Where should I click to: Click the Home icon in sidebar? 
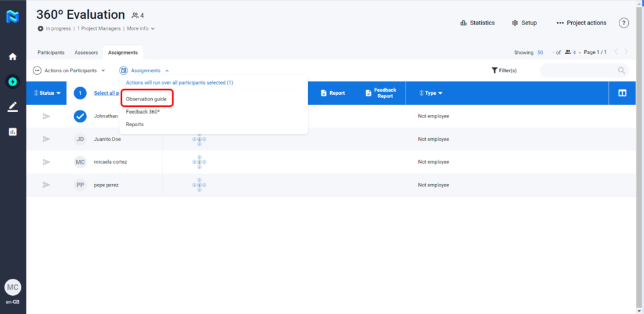(13, 57)
